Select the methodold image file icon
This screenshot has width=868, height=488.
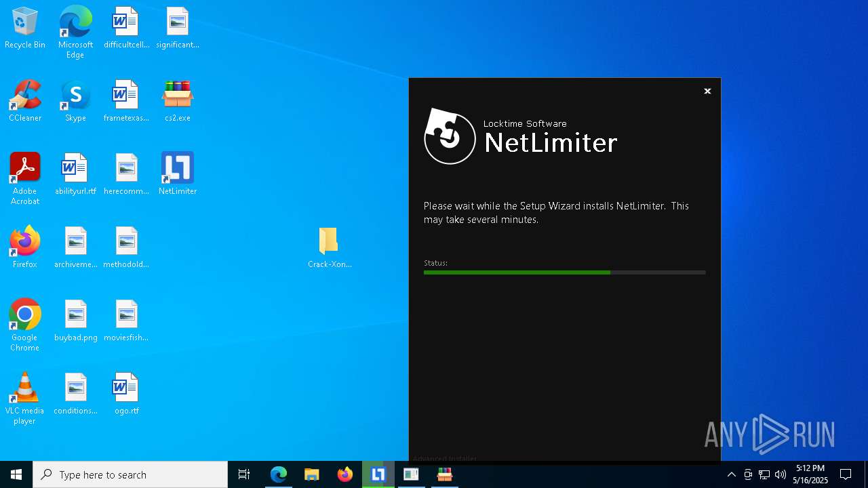point(126,248)
